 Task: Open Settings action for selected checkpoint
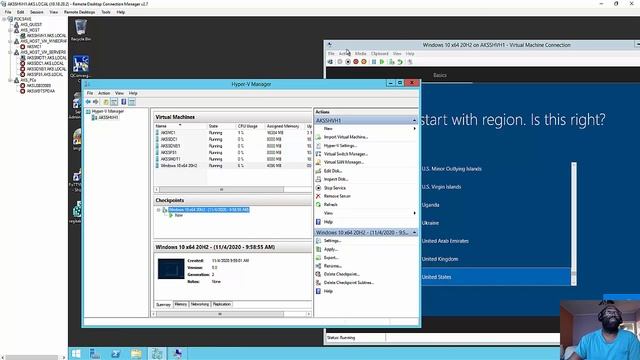(332, 241)
